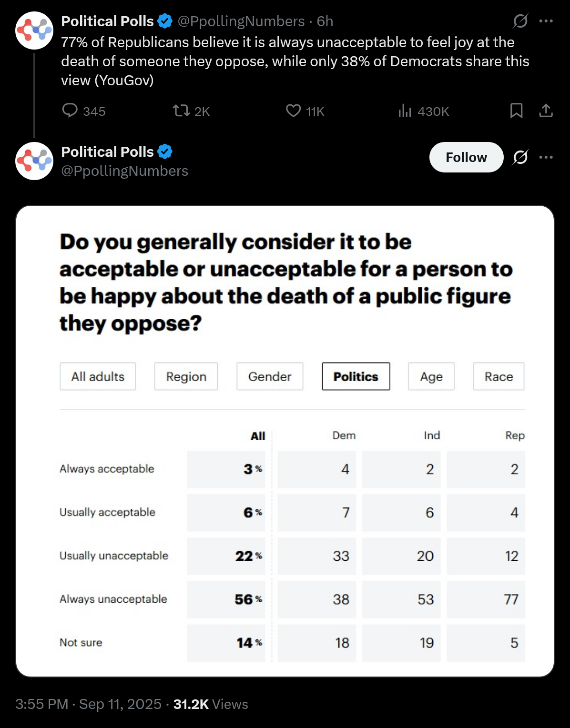Viewport: 570px width, 728px height.
Task: View analytics showing 430K views
Action: (x=423, y=111)
